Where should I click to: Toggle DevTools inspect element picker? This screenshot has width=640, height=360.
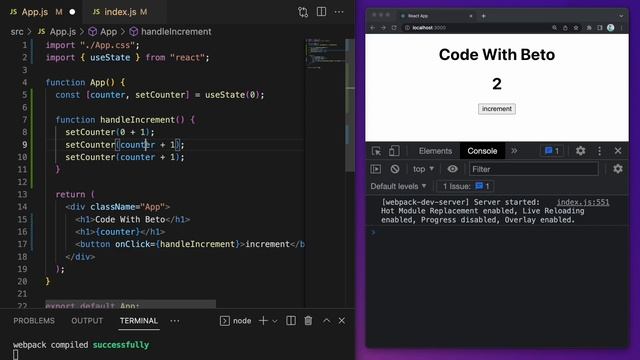(x=376, y=151)
